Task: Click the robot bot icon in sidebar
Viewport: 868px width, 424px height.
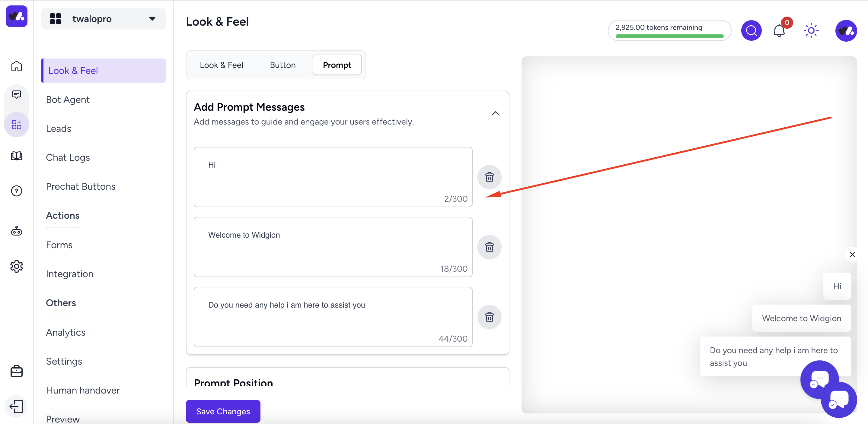Action: pyautogui.click(x=16, y=231)
